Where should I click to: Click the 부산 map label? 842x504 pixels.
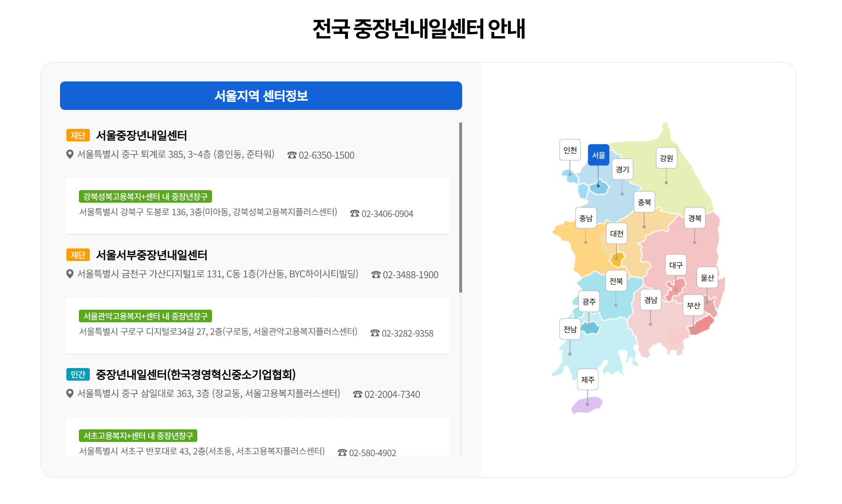pyautogui.click(x=693, y=306)
